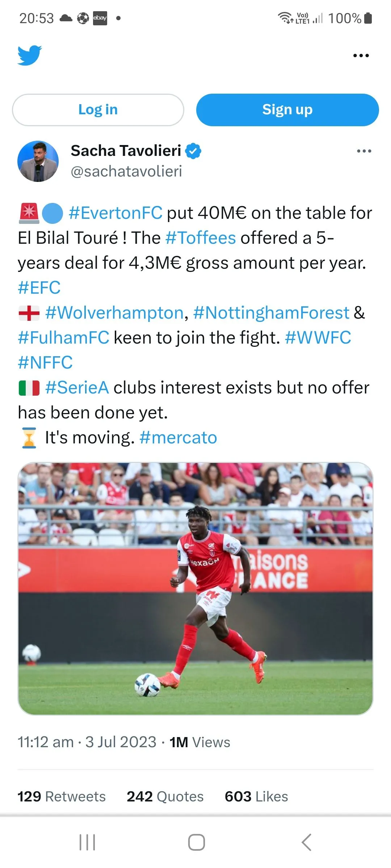Select the #SerieA hashtag

coord(77,388)
